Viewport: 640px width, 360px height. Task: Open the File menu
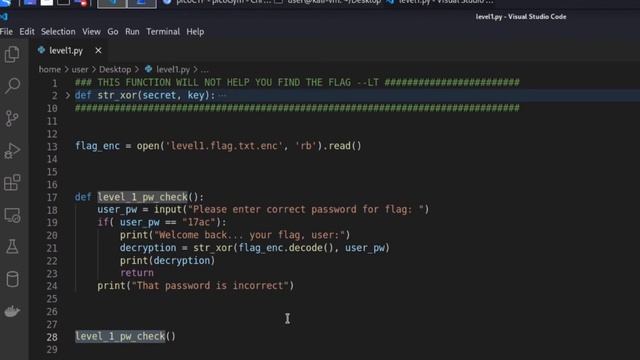6,31
